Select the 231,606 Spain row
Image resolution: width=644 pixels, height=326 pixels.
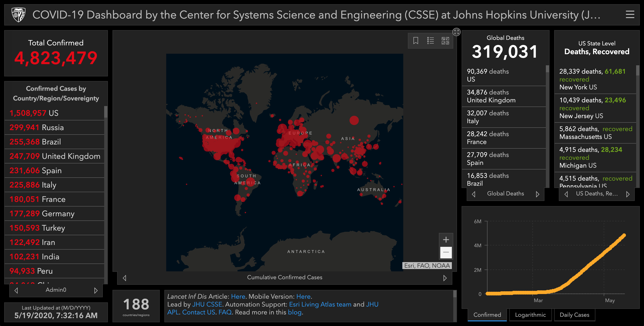[54, 170]
